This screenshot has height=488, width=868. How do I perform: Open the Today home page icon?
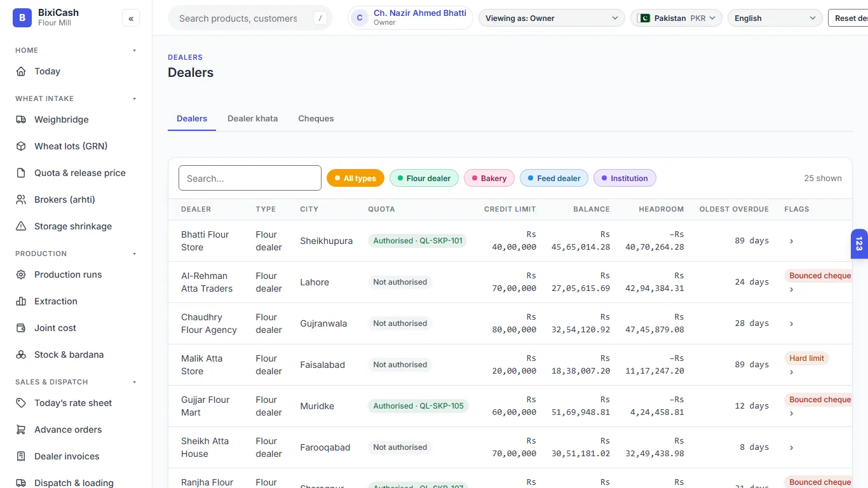coord(21,71)
